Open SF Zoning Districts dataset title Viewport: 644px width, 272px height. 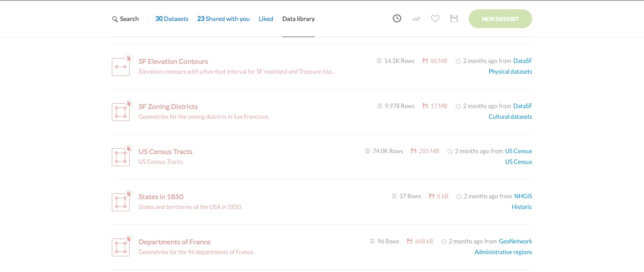[x=168, y=106]
